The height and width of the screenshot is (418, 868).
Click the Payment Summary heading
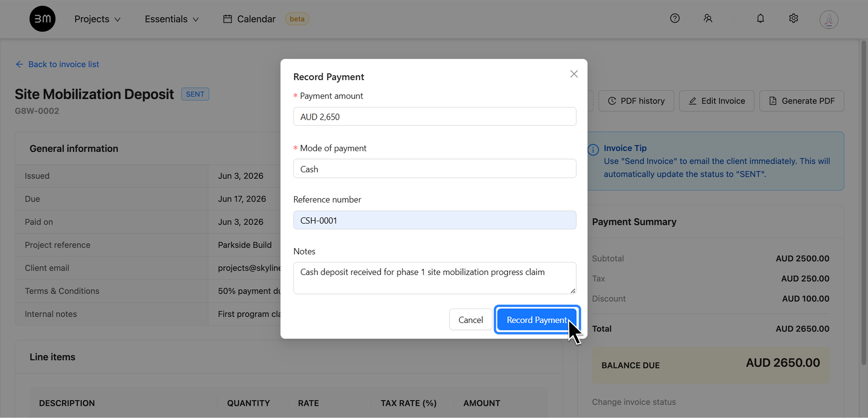[634, 222]
